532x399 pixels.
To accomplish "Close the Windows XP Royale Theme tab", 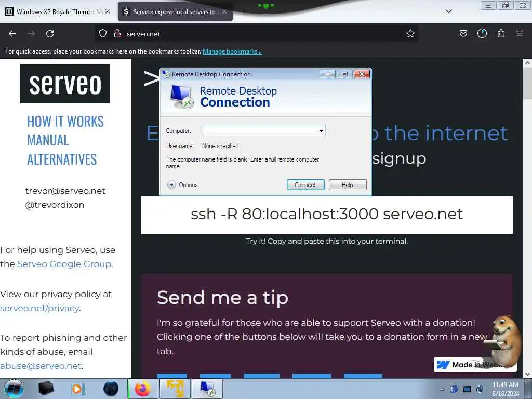I will (108, 11).
